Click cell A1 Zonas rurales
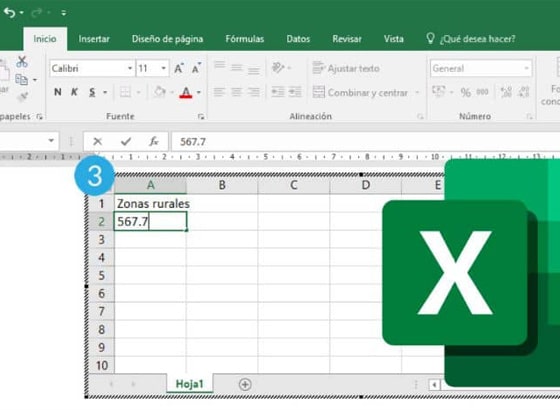Image resolution: width=560 pixels, height=410 pixels. (x=150, y=204)
